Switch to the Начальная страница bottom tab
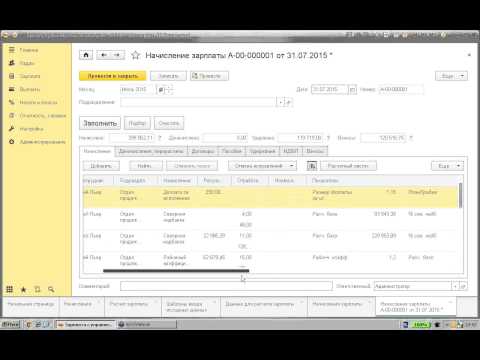Screen dimensions: 480x360 point(31,304)
